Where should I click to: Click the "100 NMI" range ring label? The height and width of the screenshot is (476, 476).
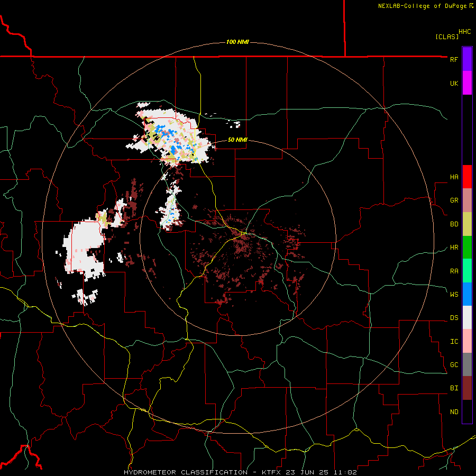point(237,42)
